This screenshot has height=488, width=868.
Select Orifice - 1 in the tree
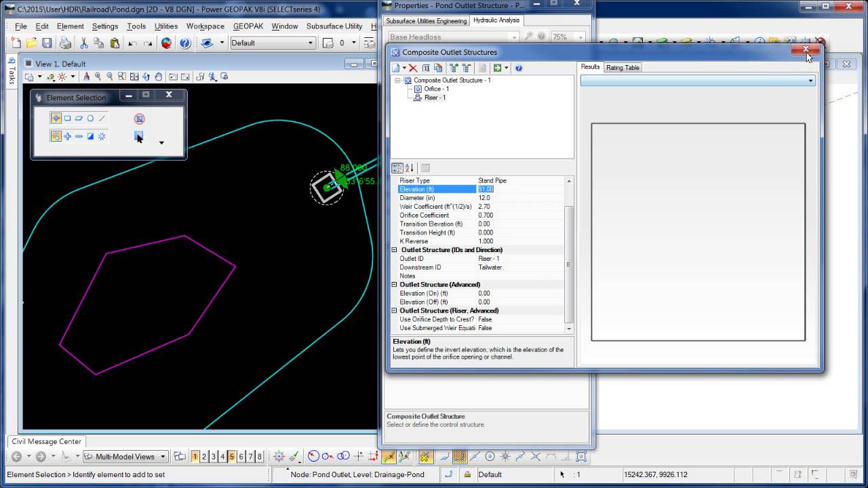[436, 89]
